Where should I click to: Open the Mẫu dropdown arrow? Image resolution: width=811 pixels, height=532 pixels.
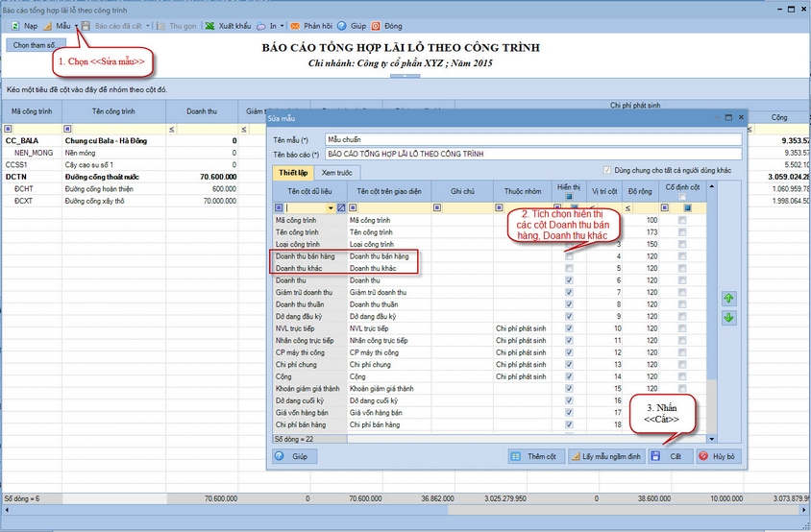[x=76, y=26]
